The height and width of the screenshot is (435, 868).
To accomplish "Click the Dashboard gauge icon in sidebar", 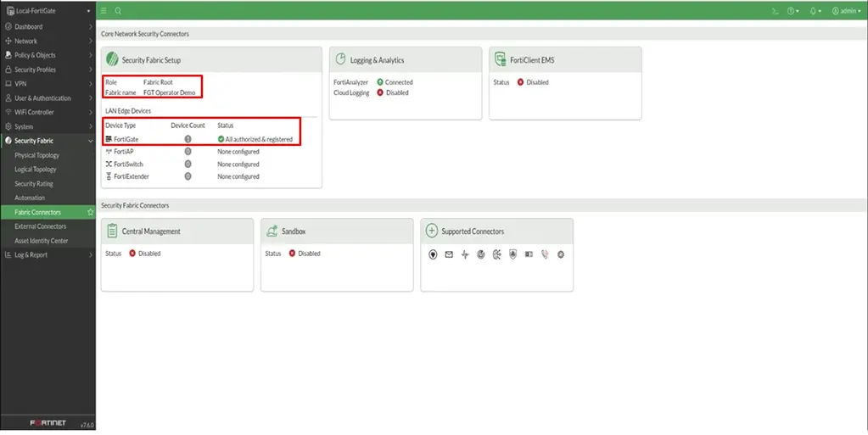I will point(8,26).
